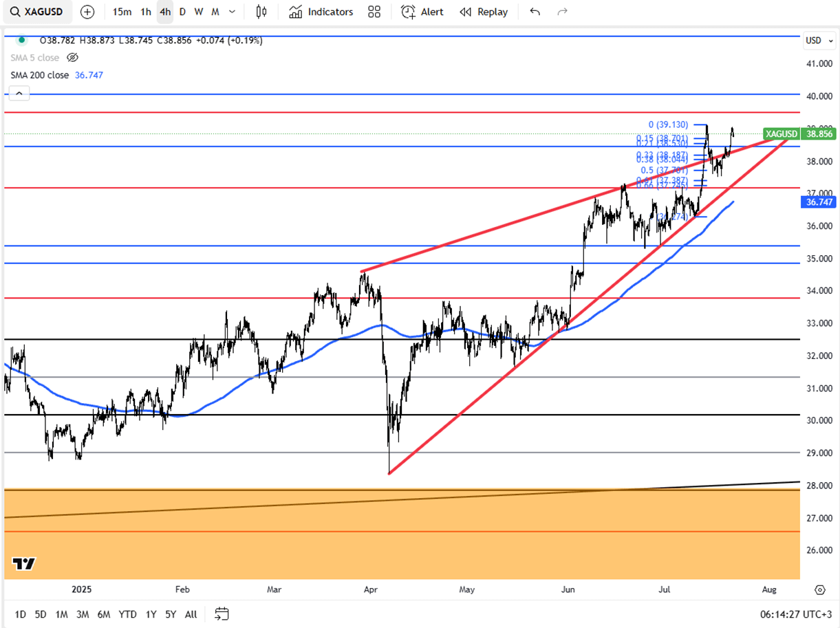Screen dimensions: 840x628
Task: Click the TradingView logo on the chart
Action: tap(24, 564)
